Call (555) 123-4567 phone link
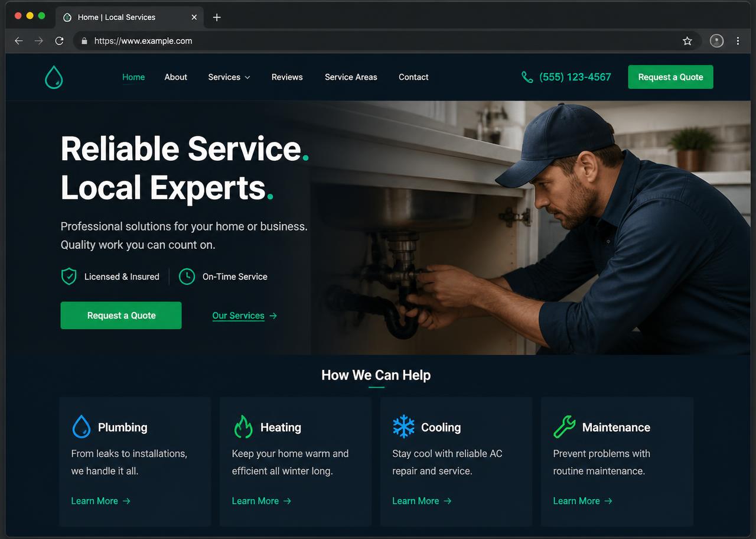This screenshot has height=539, width=756. tap(575, 77)
